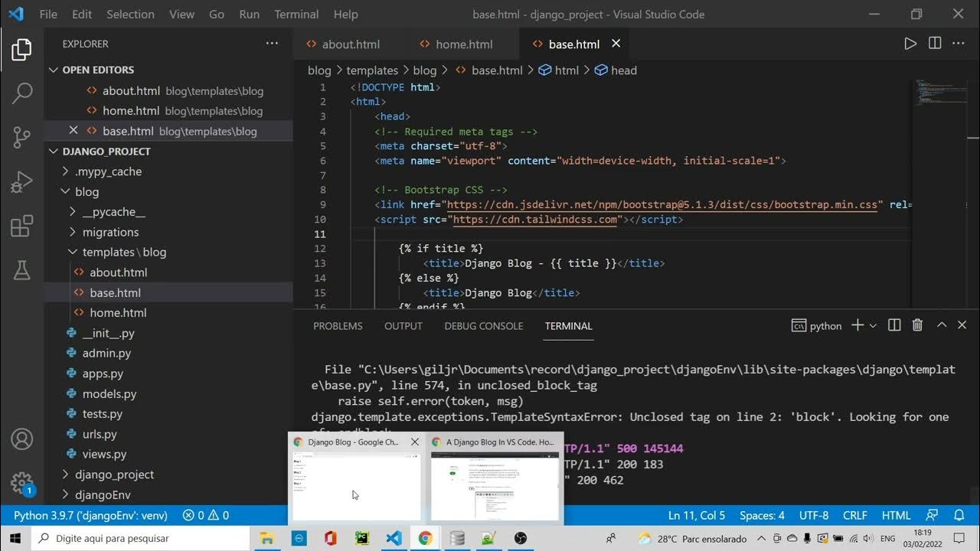
Task: Click head in the breadcrumb bar
Action: [623, 70]
